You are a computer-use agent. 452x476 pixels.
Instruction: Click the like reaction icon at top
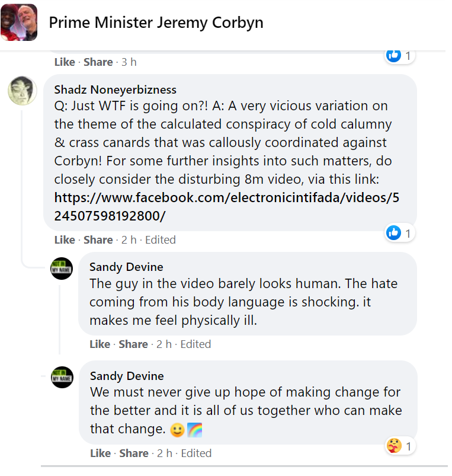coord(394,56)
